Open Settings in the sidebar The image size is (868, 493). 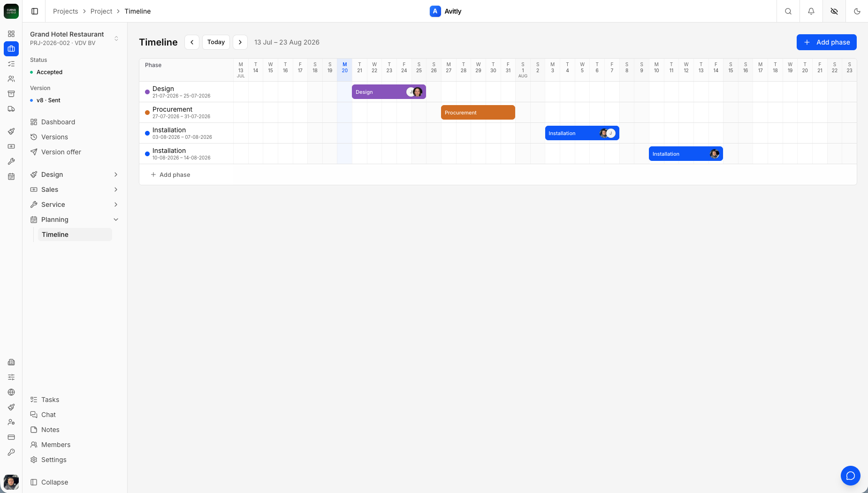(x=75, y=460)
